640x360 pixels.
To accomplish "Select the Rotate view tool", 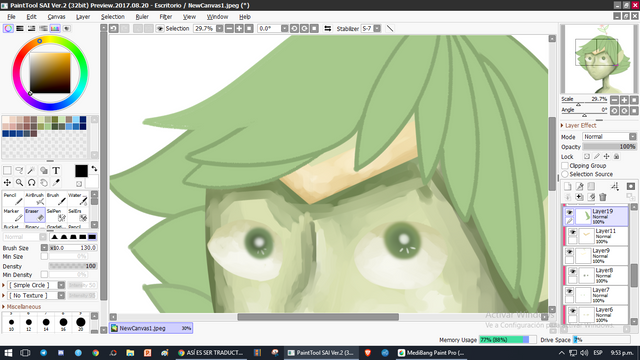I will point(31,182).
